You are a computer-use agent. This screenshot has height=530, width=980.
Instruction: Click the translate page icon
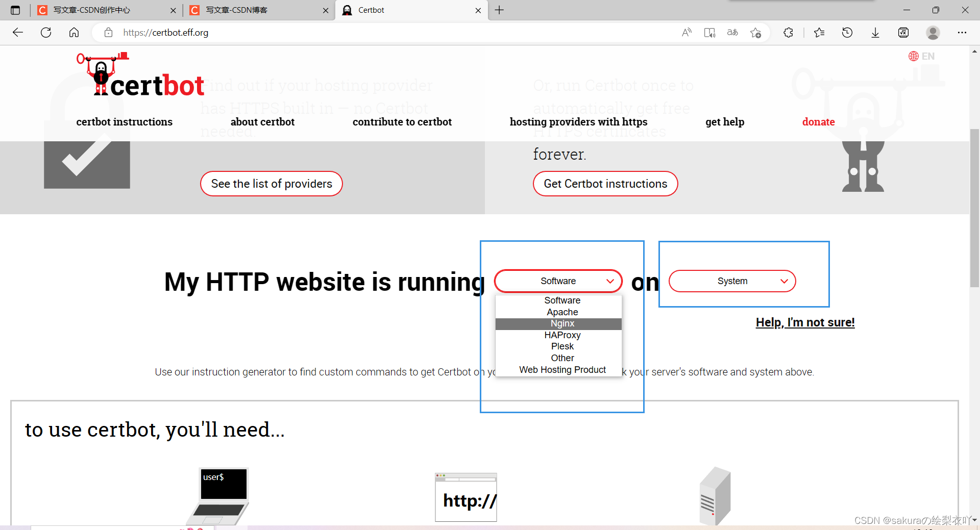[x=732, y=33]
